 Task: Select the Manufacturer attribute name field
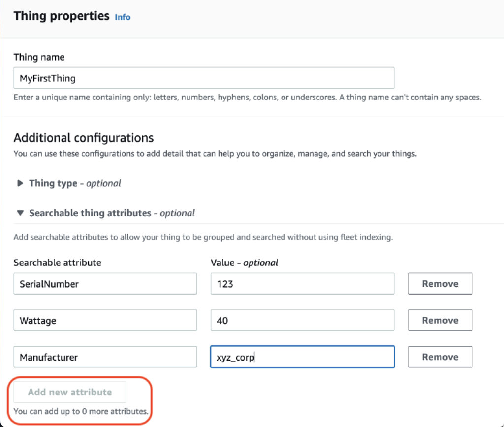coord(105,357)
